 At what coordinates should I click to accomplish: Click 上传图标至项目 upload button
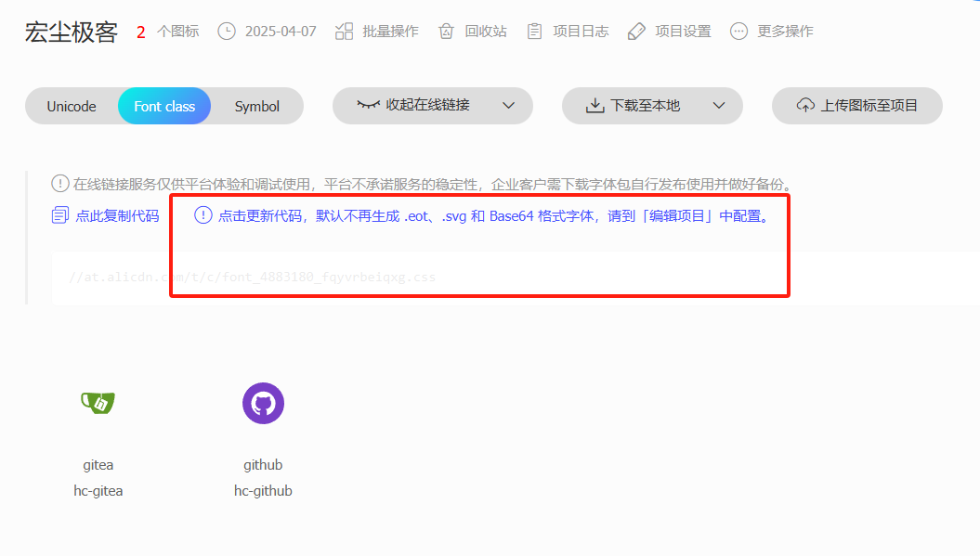click(x=856, y=106)
